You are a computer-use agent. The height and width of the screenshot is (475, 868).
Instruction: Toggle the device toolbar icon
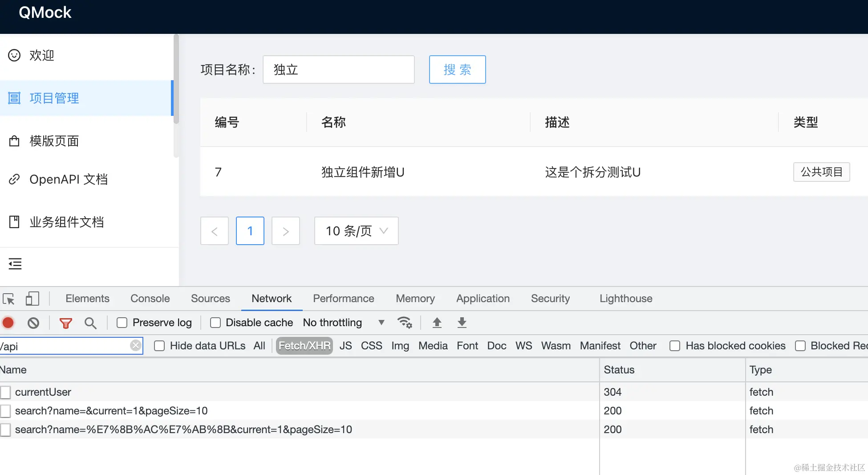point(32,299)
